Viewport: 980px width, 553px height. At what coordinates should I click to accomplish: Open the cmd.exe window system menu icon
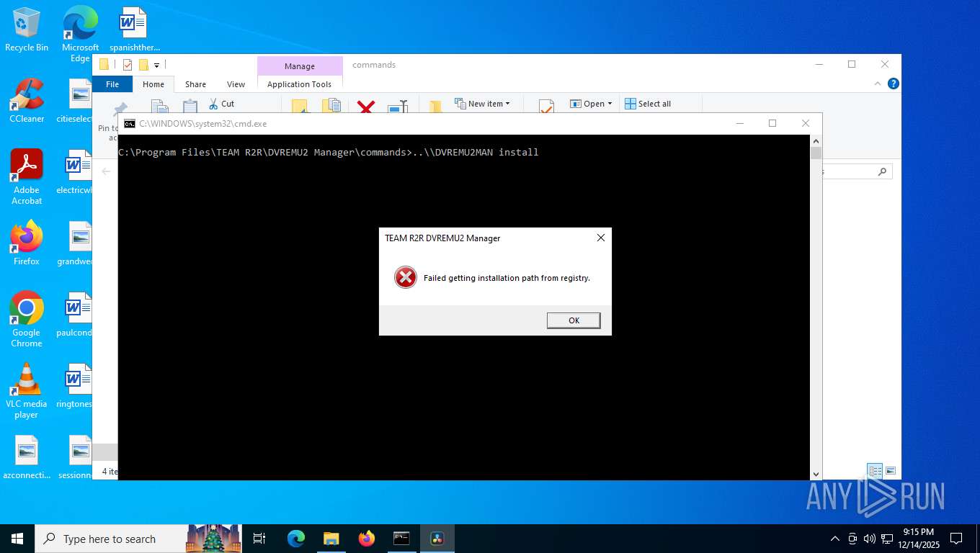click(129, 123)
